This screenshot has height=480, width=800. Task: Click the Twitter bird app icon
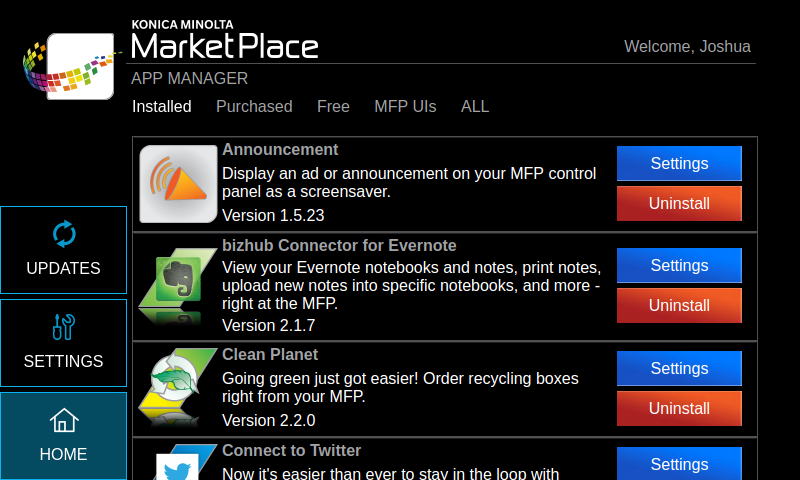click(x=178, y=466)
